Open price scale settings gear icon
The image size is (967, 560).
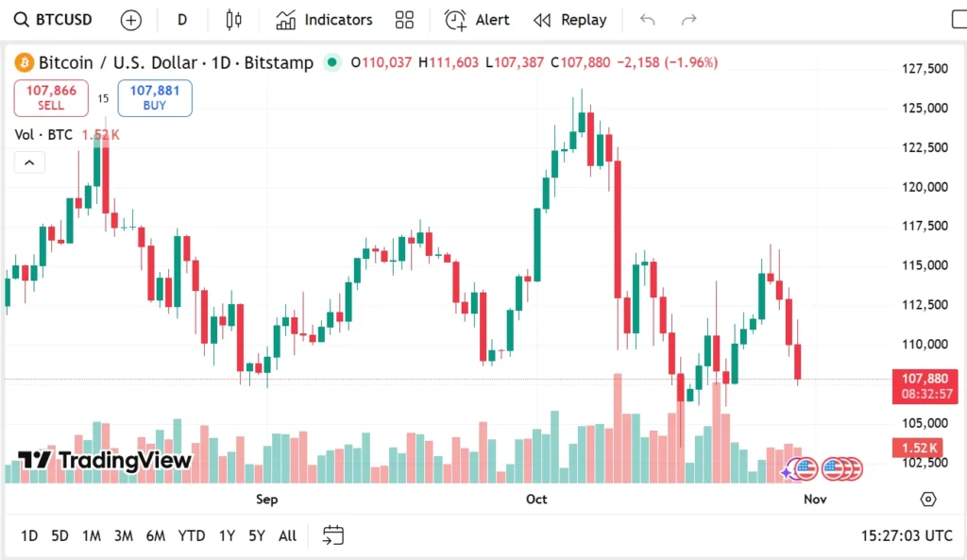point(928,499)
